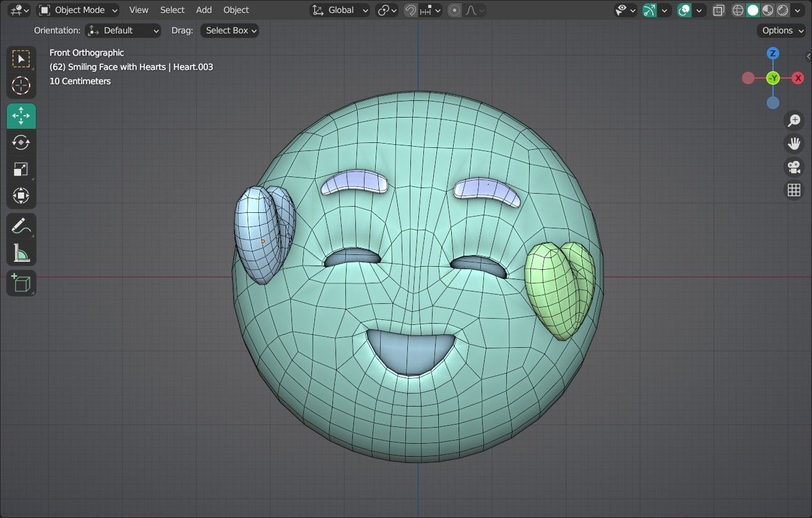812x518 pixels.
Task: Open overlay options dropdown arrow
Action: click(x=699, y=10)
